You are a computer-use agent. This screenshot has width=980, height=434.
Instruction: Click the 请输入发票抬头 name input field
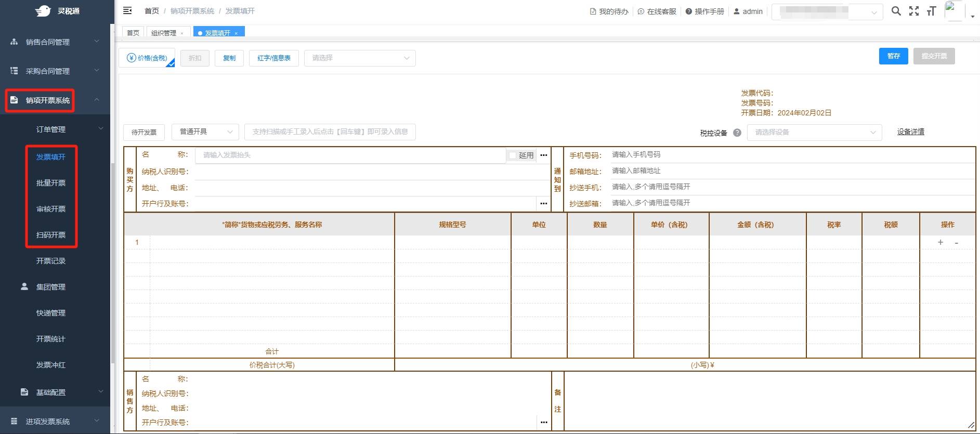click(350, 155)
